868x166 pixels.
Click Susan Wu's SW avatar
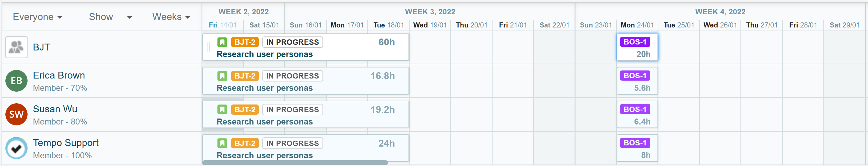click(16, 114)
